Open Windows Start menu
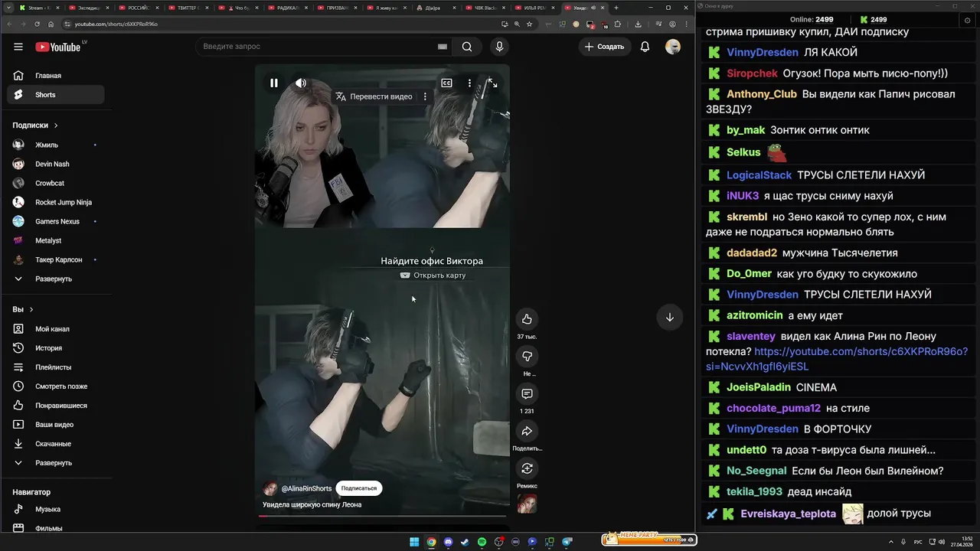The width and height of the screenshot is (980, 551). pos(414,542)
